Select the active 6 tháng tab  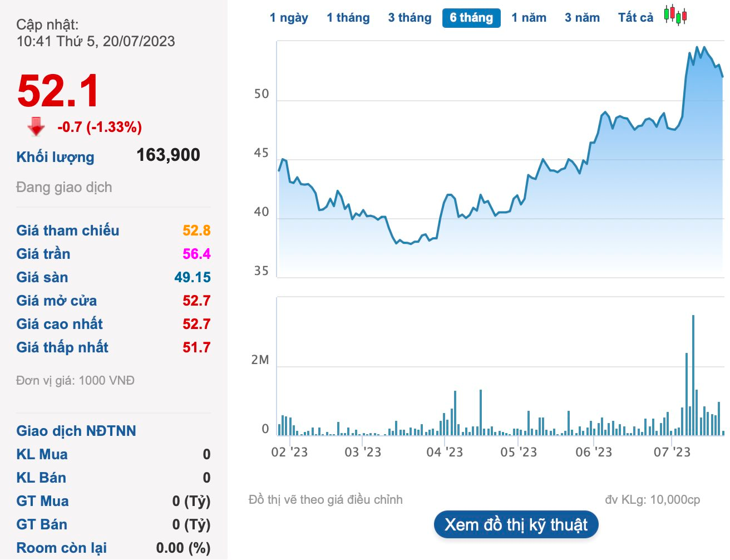point(471,18)
